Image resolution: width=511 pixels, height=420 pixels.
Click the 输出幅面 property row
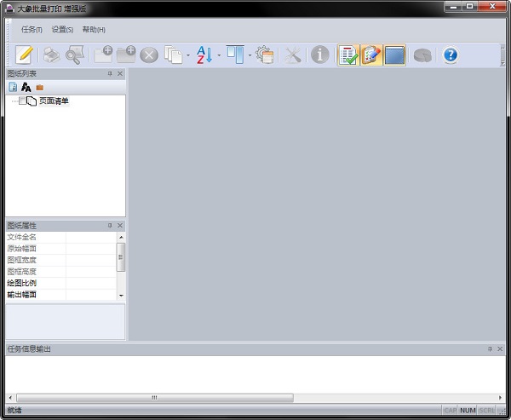[x=34, y=295]
